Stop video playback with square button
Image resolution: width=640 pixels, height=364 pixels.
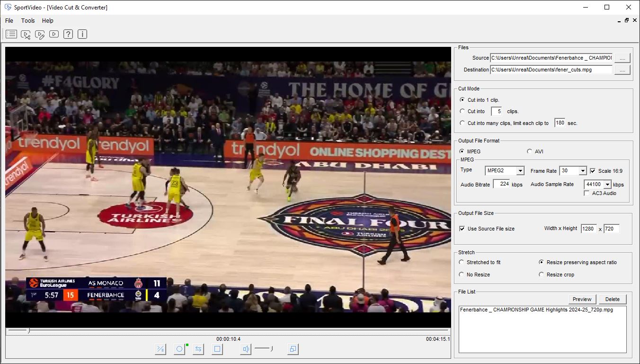pyautogui.click(x=217, y=349)
